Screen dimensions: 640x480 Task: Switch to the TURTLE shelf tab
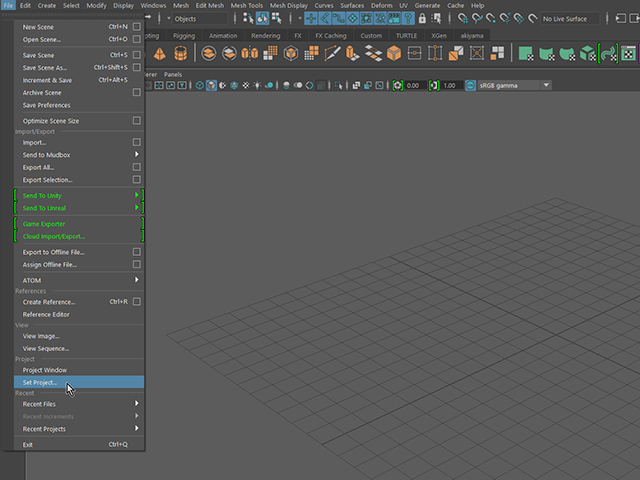(x=407, y=36)
